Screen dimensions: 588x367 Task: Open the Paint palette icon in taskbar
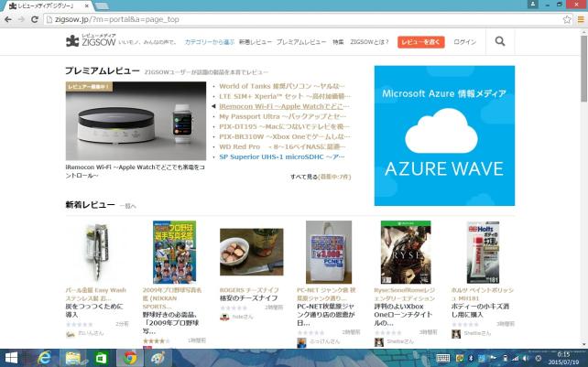[x=158, y=359]
